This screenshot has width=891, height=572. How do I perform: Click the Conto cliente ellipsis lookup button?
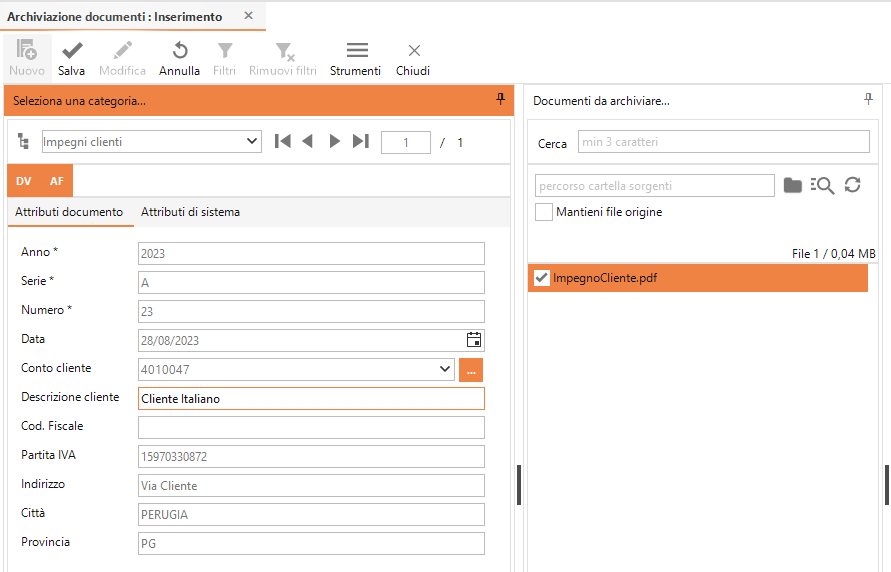pyautogui.click(x=471, y=370)
